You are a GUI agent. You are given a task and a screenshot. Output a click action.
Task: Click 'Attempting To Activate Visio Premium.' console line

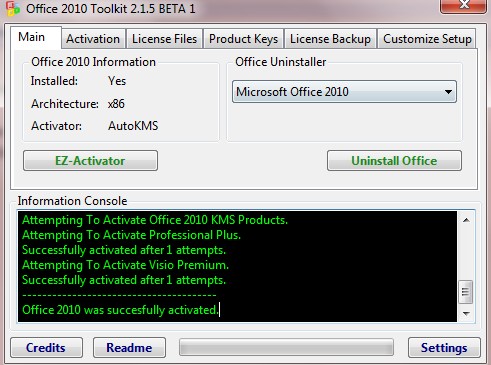pyautogui.click(x=125, y=265)
